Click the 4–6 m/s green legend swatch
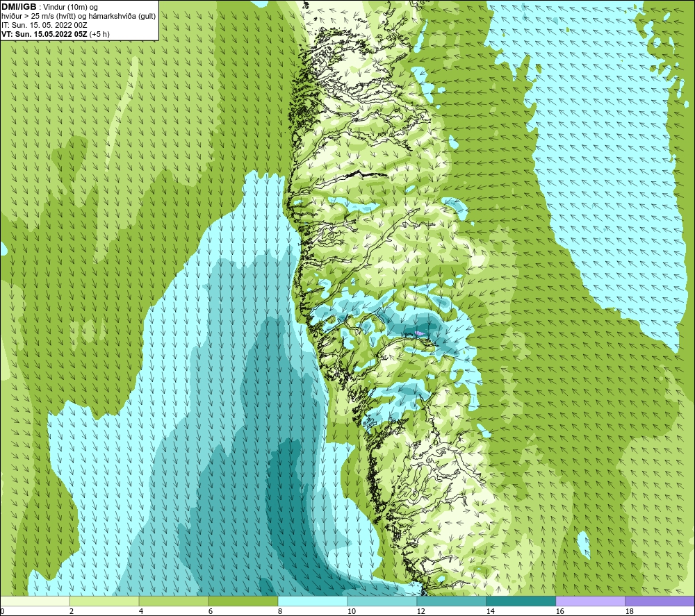 [x=174, y=601]
